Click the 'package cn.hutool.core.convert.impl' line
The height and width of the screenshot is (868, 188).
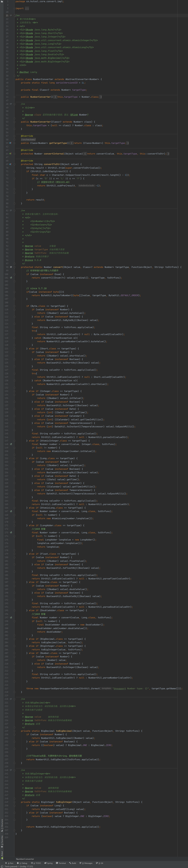[x=40, y=1]
